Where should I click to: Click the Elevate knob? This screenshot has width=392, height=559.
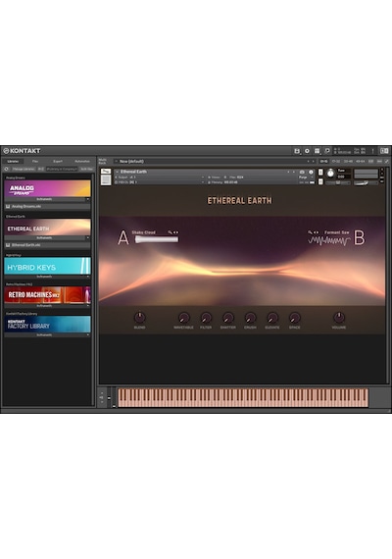pyautogui.click(x=272, y=317)
